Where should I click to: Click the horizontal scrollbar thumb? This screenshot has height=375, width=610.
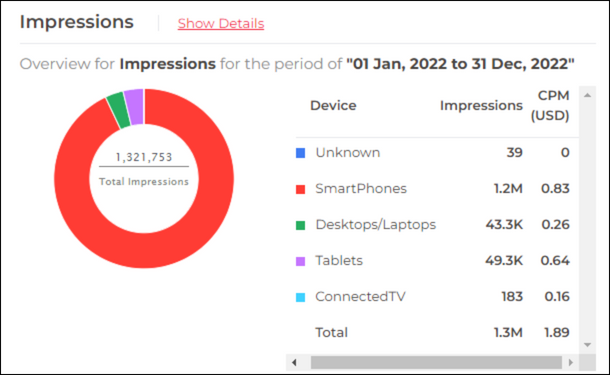(436, 363)
